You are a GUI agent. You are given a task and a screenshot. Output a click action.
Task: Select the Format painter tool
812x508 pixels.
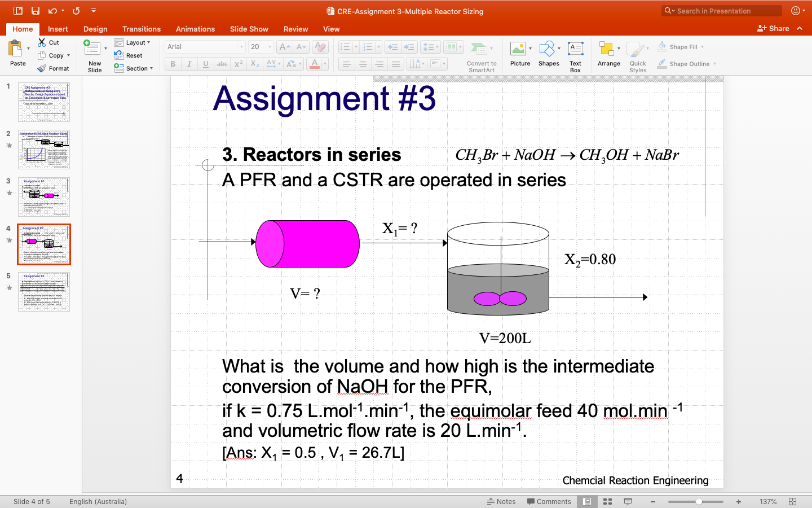(x=54, y=68)
